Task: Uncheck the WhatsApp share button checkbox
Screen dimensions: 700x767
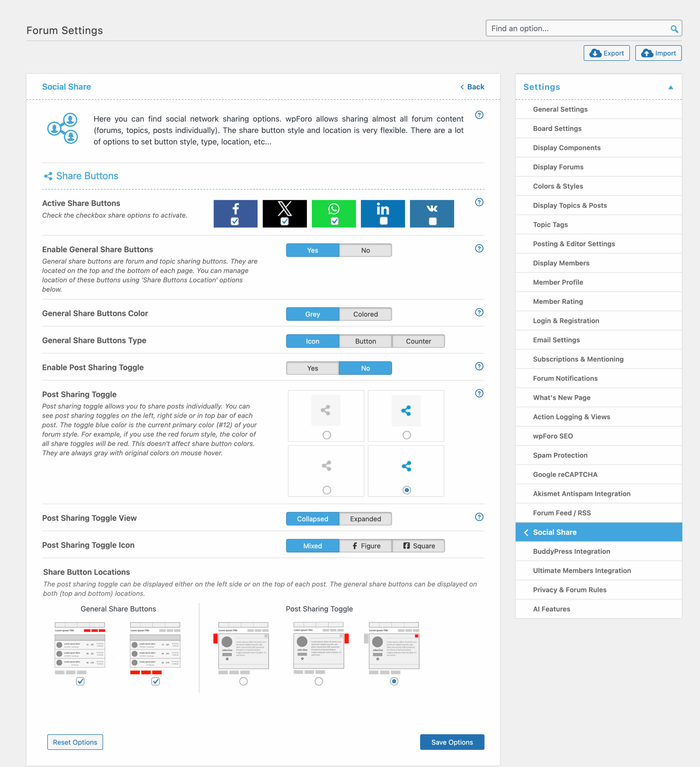Action: pos(334,221)
